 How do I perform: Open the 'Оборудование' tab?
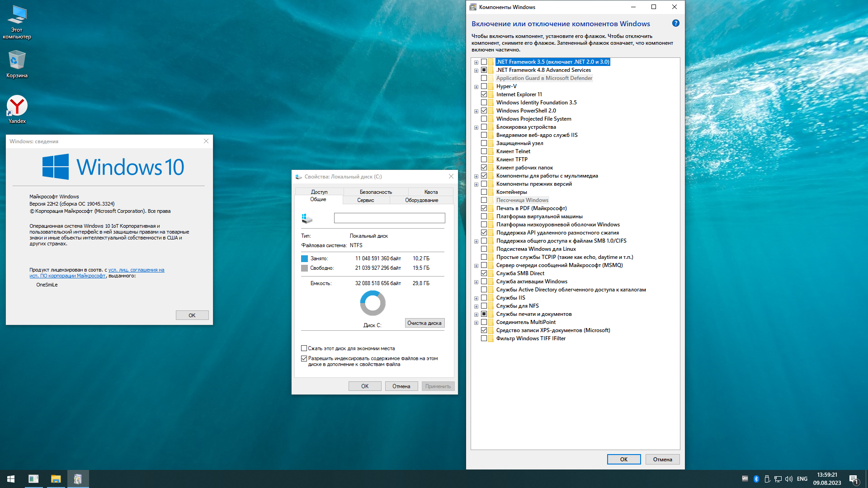click(421, 200)
